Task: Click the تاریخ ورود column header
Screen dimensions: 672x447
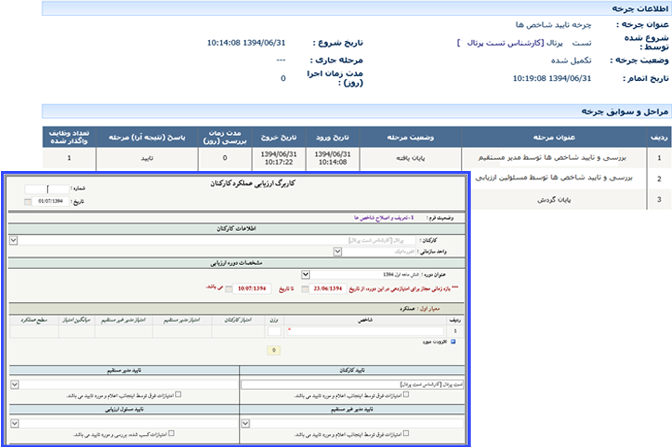Action: click(333, 137)
